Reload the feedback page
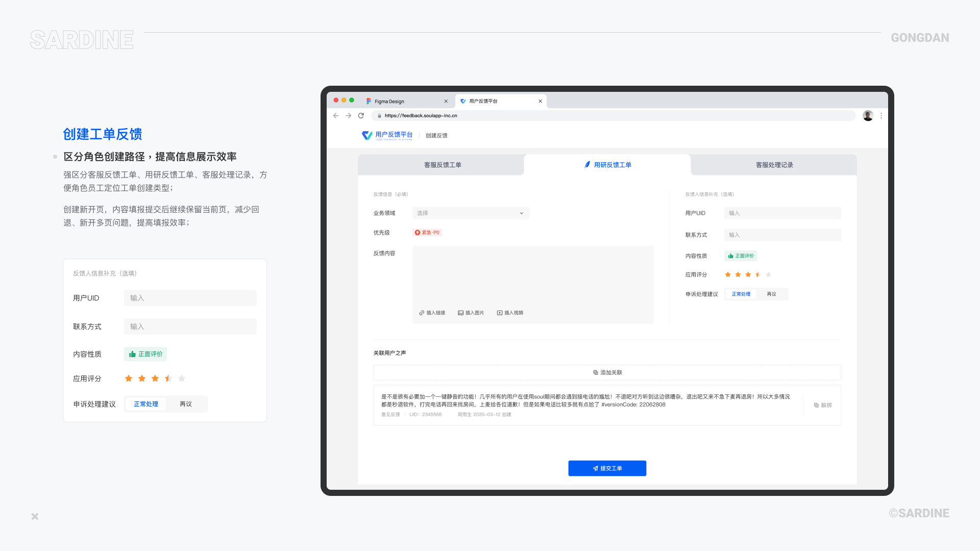This screenshot has height=551, width=980. [x=361, y=116]
